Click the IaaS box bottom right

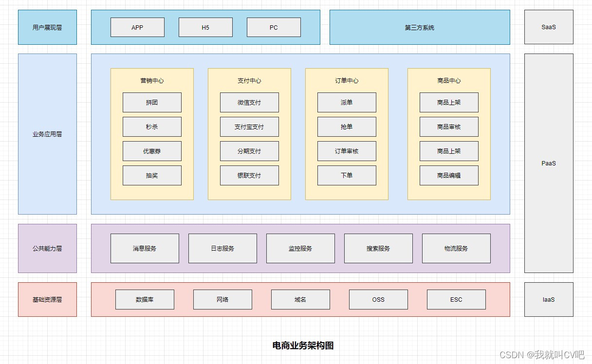[x=548, y=300]
